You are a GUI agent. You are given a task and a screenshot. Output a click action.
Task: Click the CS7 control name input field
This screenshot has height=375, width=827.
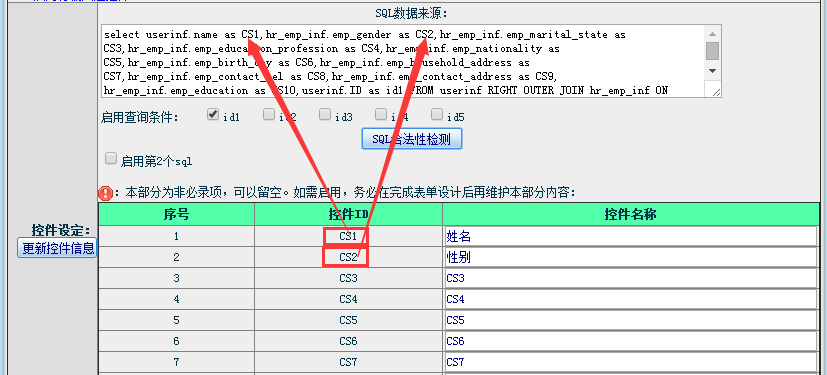631,363
